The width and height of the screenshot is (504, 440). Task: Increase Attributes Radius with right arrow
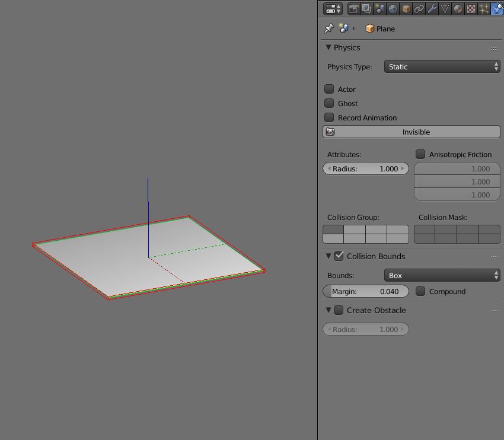click(x=403, y=168)
